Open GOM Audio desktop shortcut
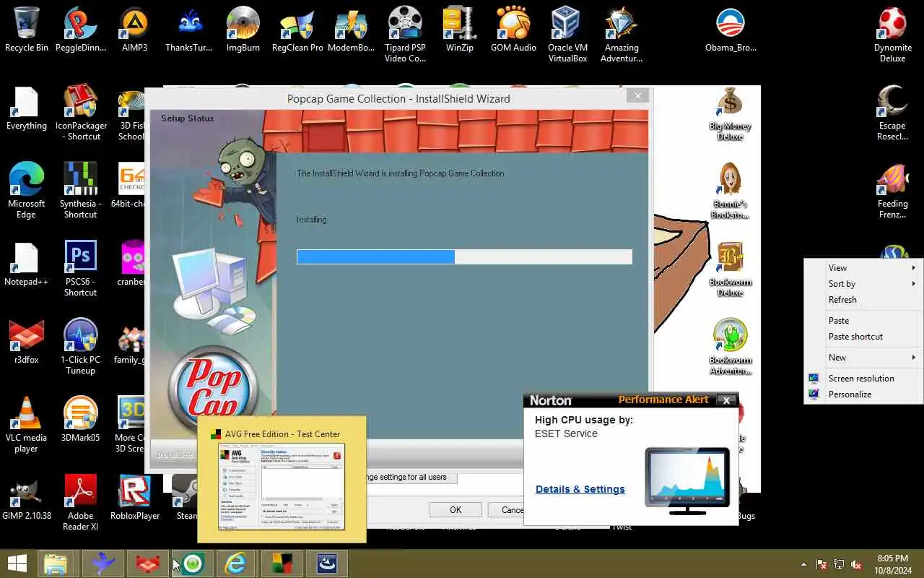 [513, 30]
